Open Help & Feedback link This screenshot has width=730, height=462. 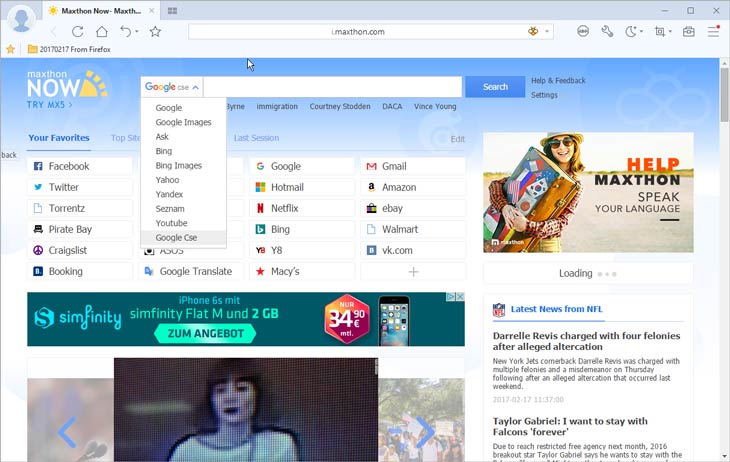[x=558, y=81]
